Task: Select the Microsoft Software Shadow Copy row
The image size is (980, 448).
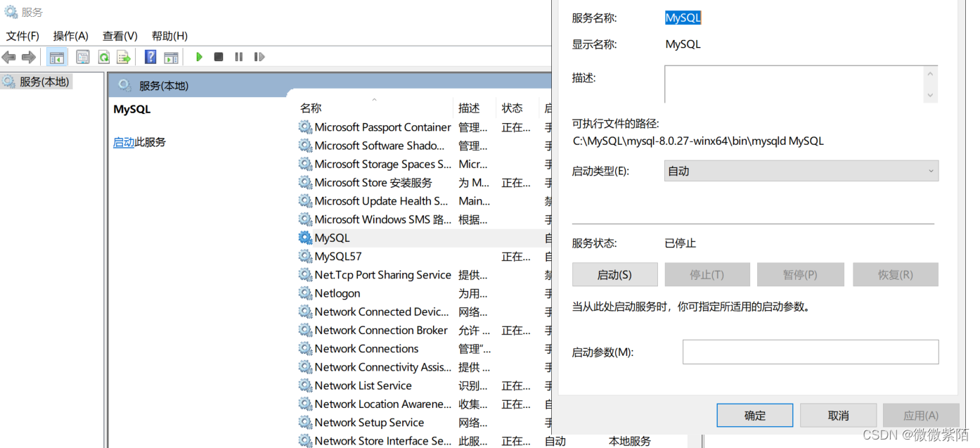Action: point(424,146)
